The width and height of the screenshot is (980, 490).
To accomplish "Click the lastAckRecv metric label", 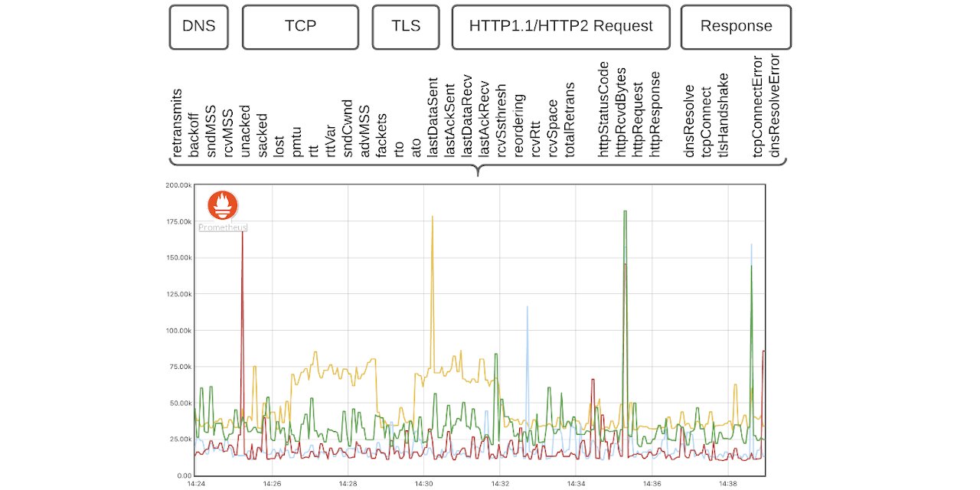I will [483, 120].
